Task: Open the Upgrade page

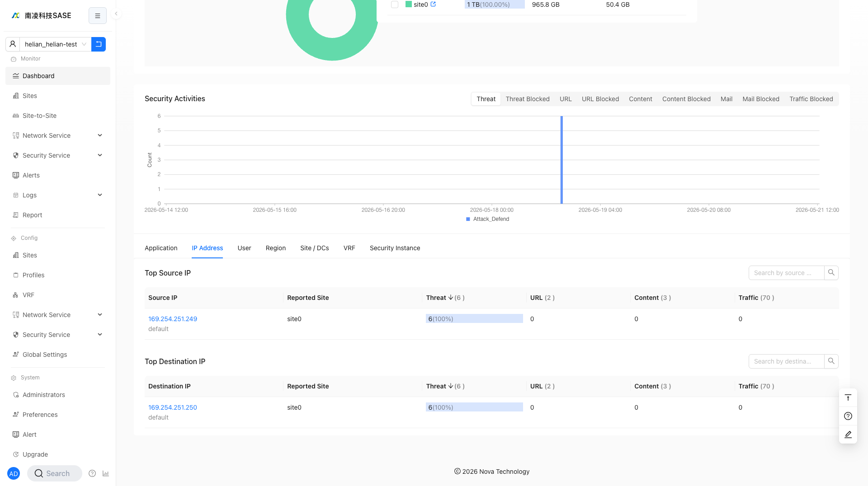Action: pyautogui.click(x=58, y=454)
